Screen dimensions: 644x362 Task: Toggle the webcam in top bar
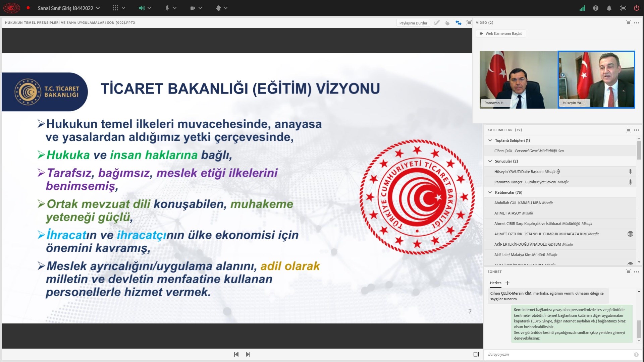pyautogui.click(x=193, y=8)
